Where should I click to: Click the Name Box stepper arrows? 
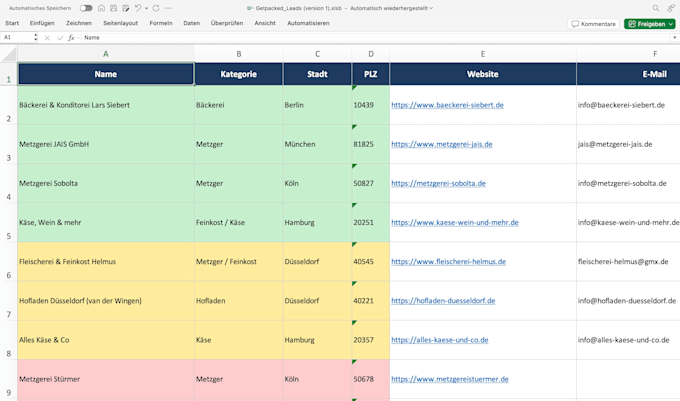pyautogui.click(x=36, y=38)
